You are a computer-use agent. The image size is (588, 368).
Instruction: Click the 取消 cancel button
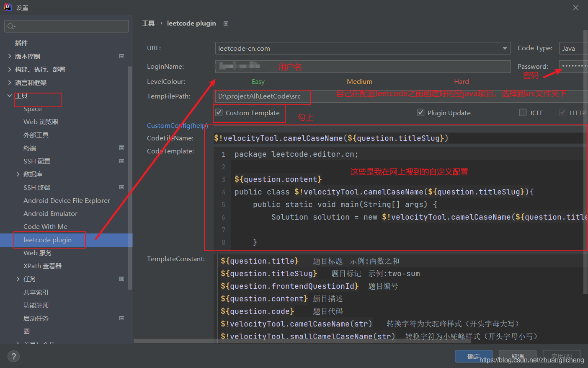[x=518, y=356]
